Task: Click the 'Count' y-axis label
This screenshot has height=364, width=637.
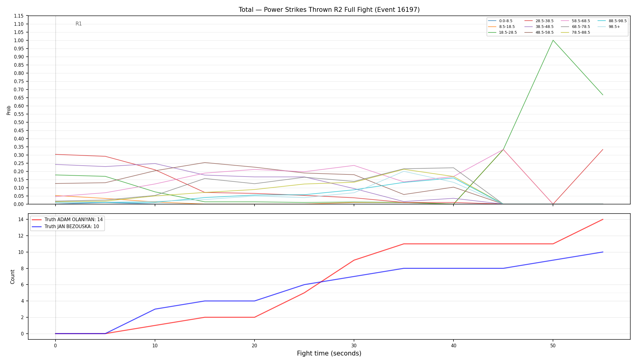Action: (x=12, y=277)
